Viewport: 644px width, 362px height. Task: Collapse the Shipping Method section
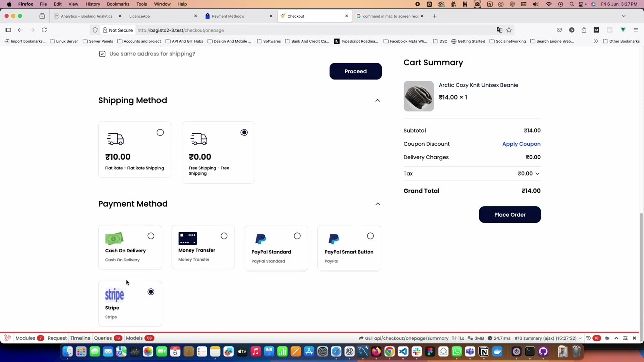pos(378,100)
